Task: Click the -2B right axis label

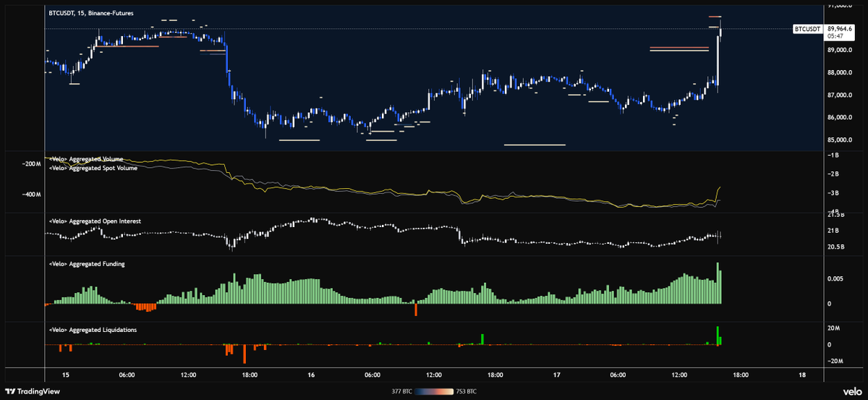Action: pyautogui.click(x=835, y=174)
